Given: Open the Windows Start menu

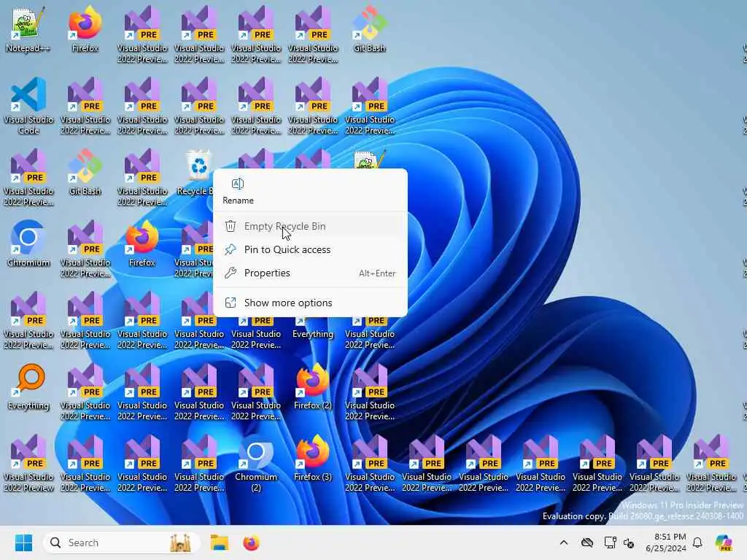Looking at the screenshot, I should 23,542.
